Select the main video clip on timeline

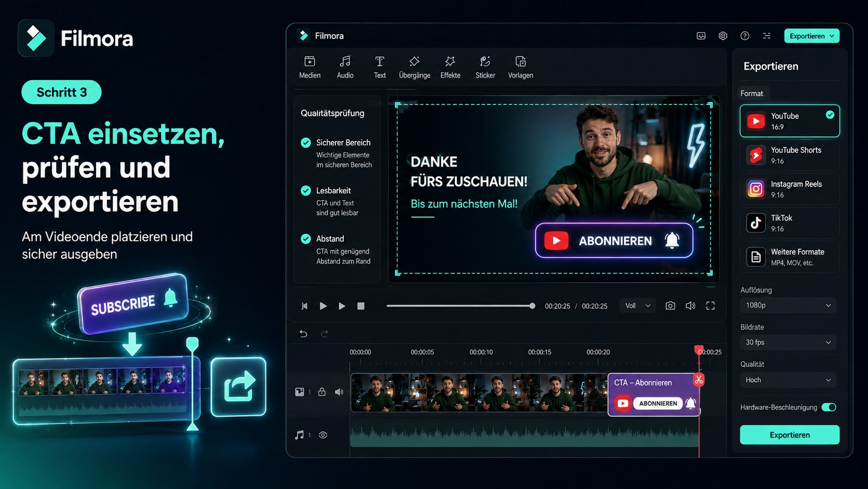(x=479, y=393)
